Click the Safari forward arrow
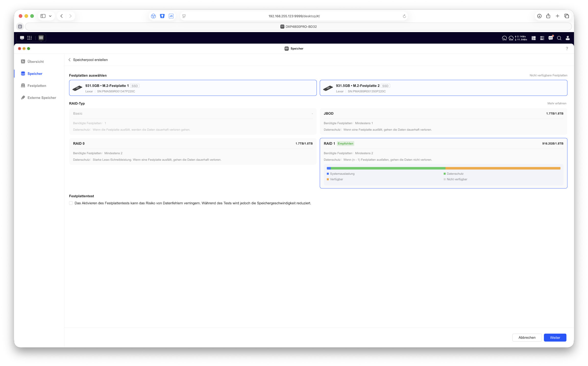 click(71, 16)
